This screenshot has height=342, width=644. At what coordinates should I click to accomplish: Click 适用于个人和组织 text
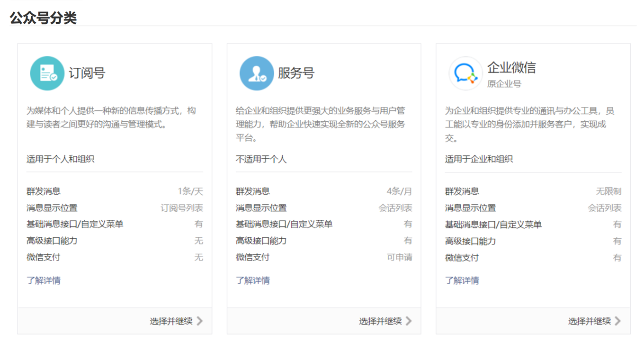[x=61, y=159]
